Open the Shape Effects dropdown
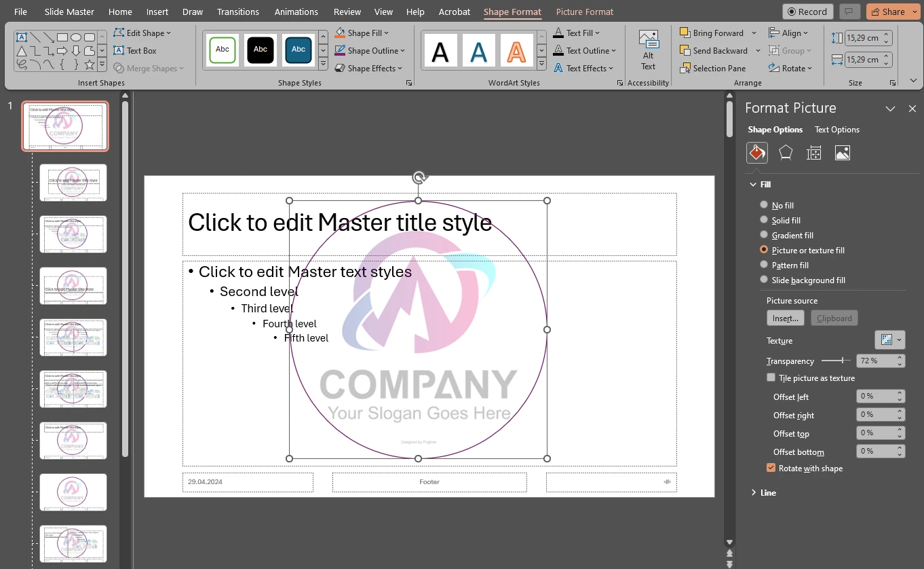 368,68
